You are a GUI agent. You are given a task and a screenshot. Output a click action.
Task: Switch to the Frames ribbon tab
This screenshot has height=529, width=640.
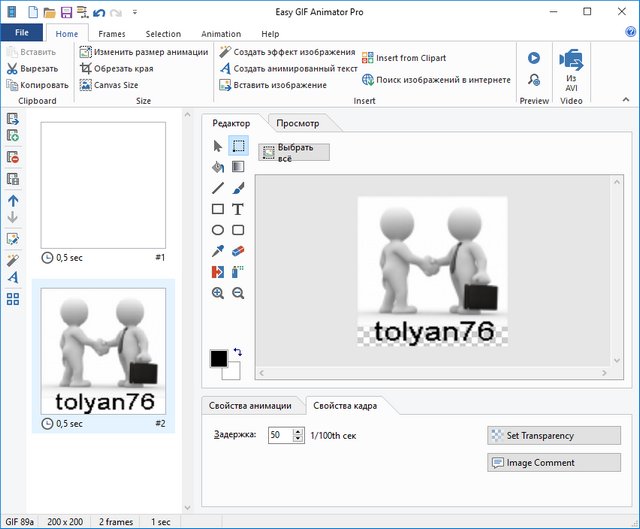[112, 34]
